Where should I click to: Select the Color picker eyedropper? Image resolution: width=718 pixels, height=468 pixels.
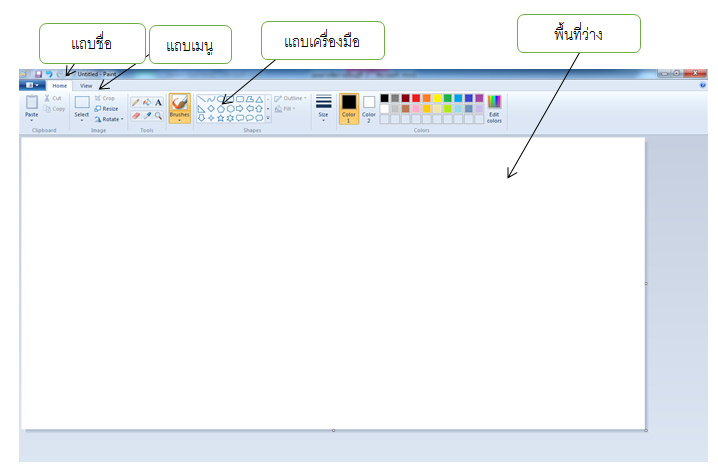coord(147,116)
